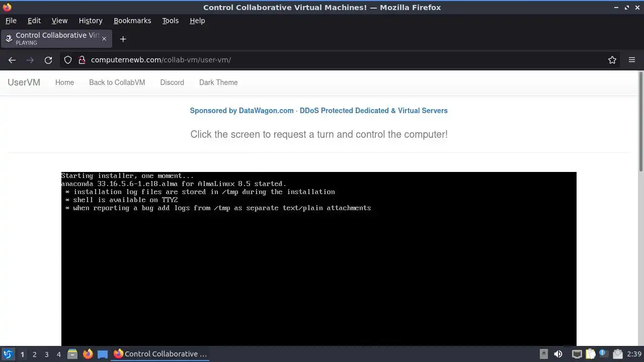Image resolution: width=644 pixels, height=362 pixels.
Task: Click the page vertical scrollbar
Action: (640, 122)
